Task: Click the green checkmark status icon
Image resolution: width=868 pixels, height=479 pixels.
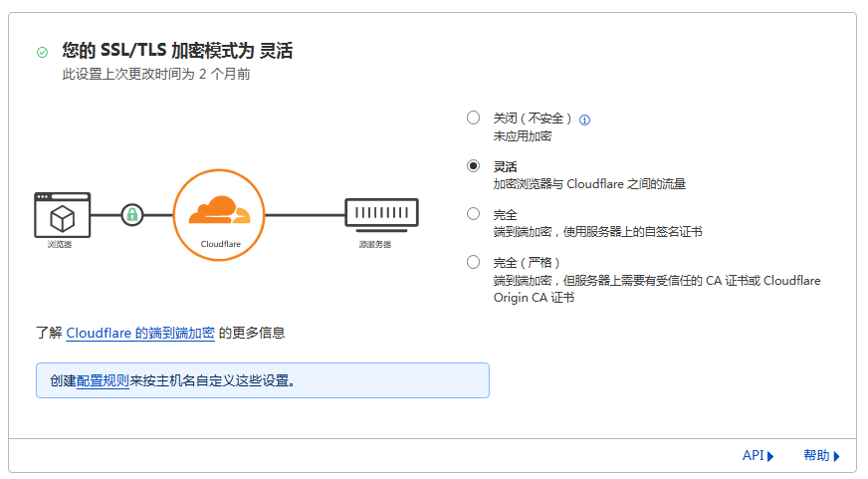Action: pyautogui.click(x=42, y=52)
